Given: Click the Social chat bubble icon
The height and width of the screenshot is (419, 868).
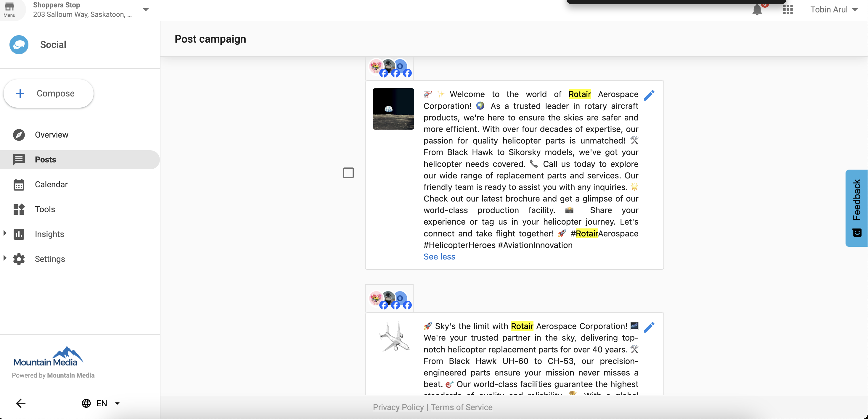Looking at the screenshot, I should point(19,45).
